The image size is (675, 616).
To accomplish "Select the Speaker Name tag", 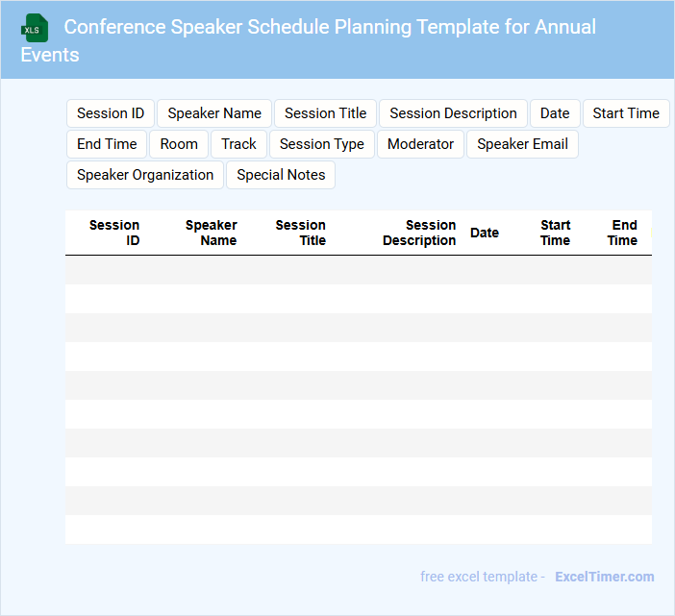I will click(214, 113).
